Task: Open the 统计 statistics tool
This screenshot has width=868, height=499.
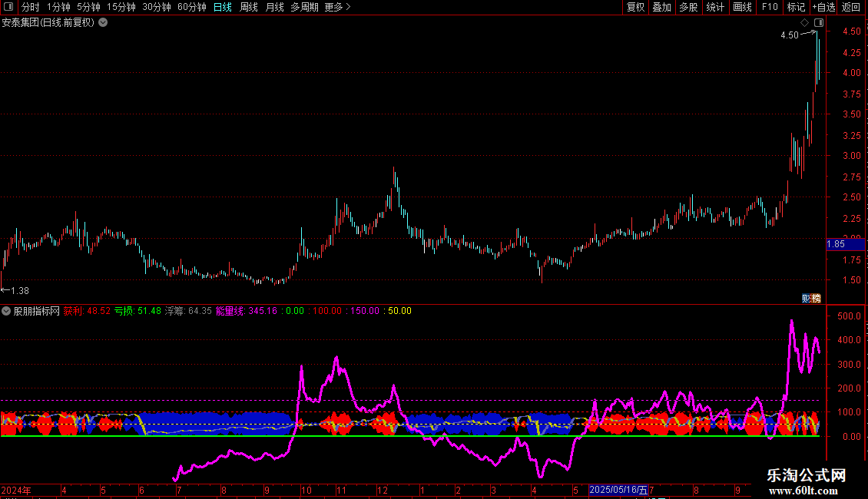Action: (x=715, y=7)
